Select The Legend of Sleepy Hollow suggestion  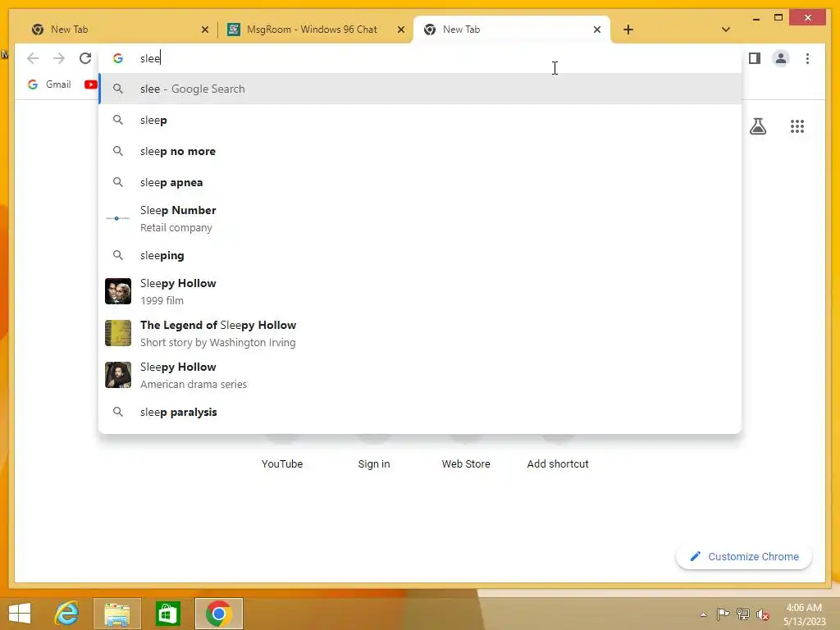point(420,333)
